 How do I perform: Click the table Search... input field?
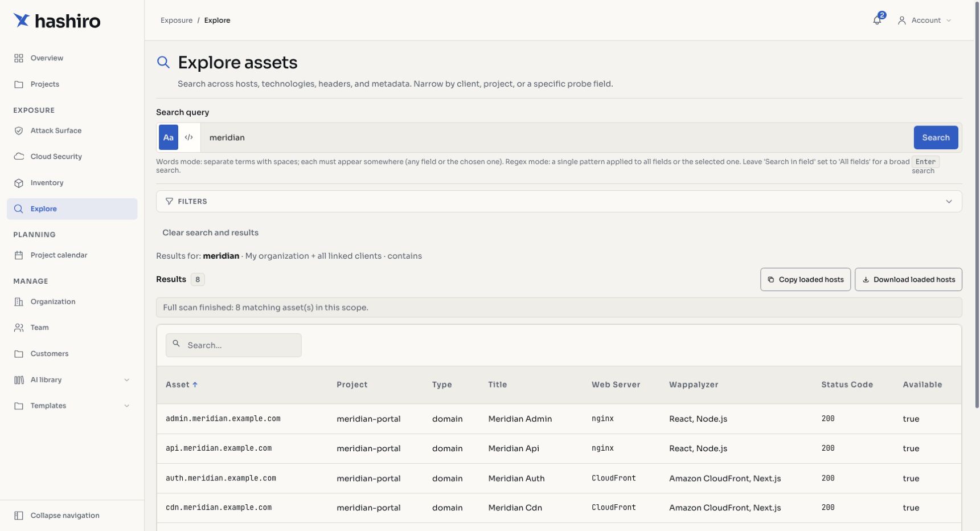pos(233,345)
